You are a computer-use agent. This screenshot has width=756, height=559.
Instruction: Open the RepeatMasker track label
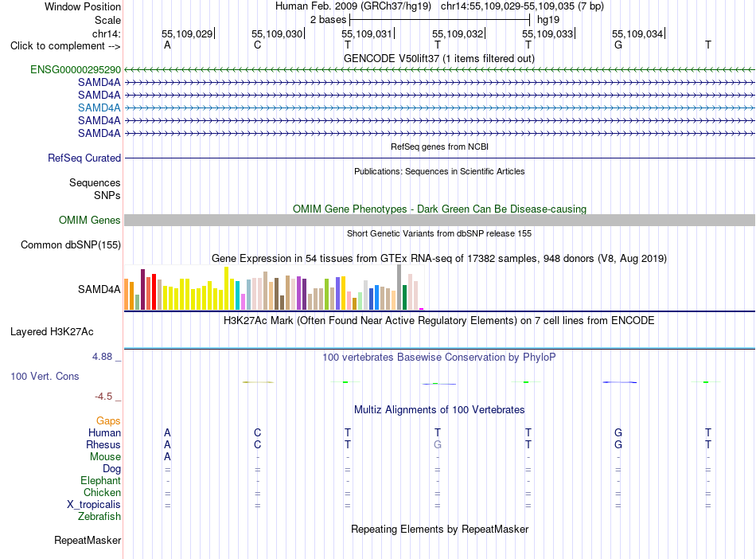tap(88, 540)
